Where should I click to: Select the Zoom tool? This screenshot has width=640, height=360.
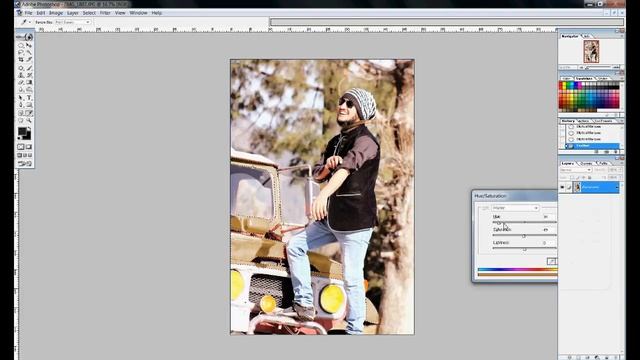click(29, 120)
